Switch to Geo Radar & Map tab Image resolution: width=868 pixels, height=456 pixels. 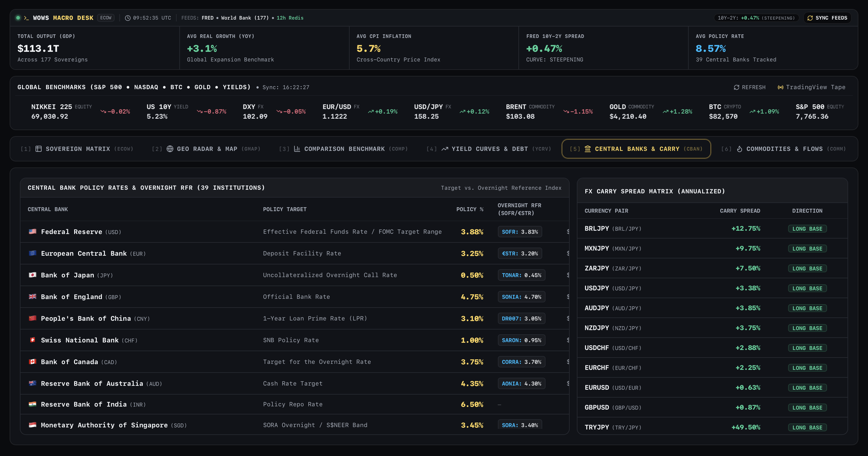(x=206, y=149)
